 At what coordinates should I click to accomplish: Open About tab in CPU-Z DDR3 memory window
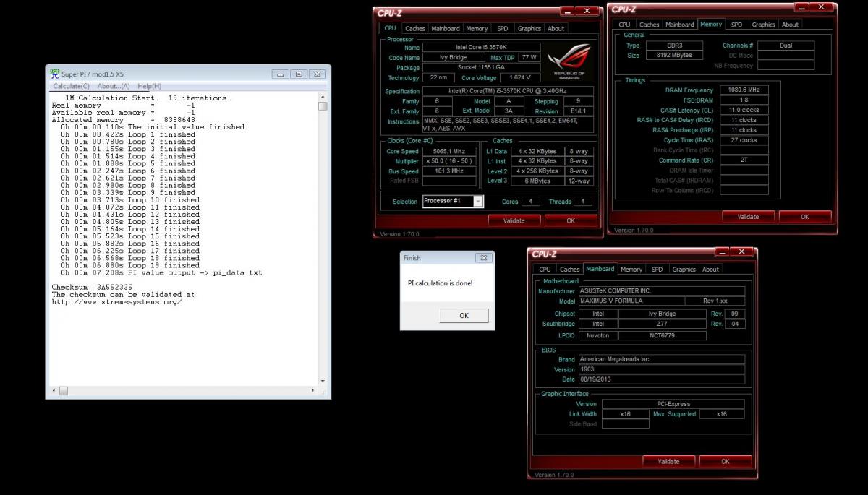[x=790, y=25]
